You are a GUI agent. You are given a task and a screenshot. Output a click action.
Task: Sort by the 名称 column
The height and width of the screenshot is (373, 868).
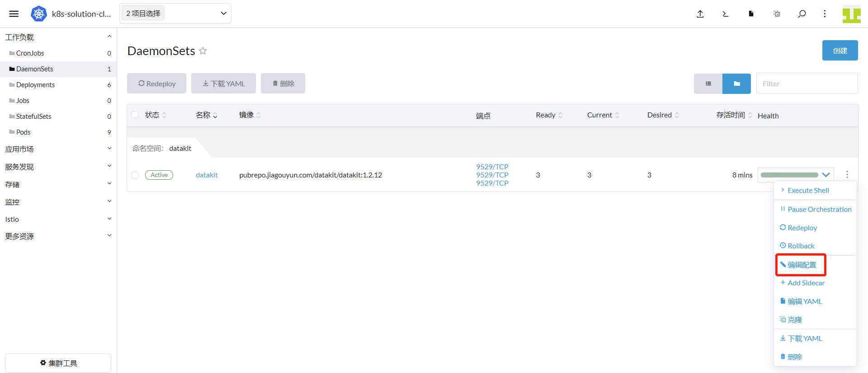tap(207, 115)
